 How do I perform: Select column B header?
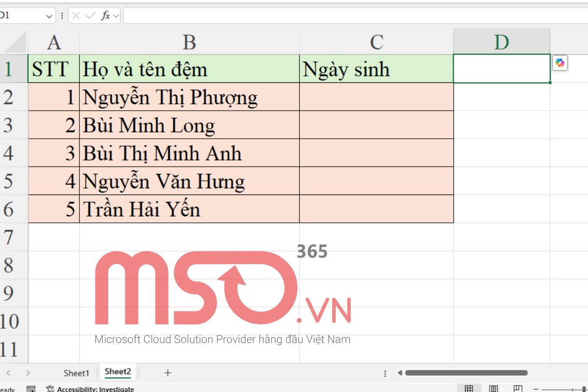coord(190,42)
